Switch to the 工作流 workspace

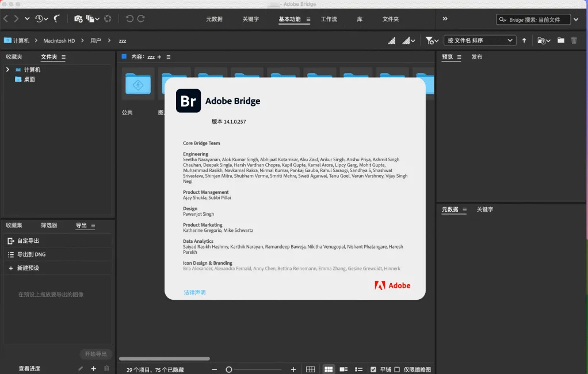click(329, 19)
